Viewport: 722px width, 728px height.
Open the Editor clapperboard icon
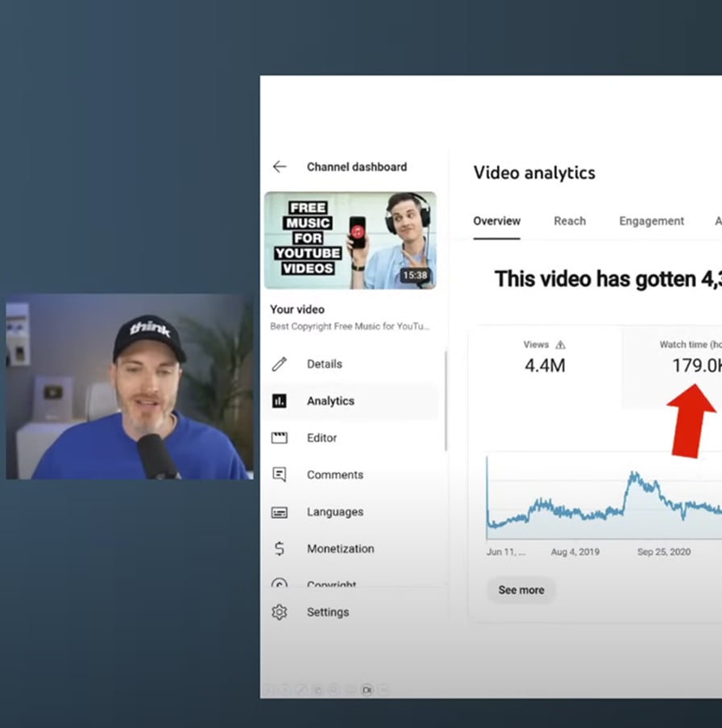[x=280, y=438]
